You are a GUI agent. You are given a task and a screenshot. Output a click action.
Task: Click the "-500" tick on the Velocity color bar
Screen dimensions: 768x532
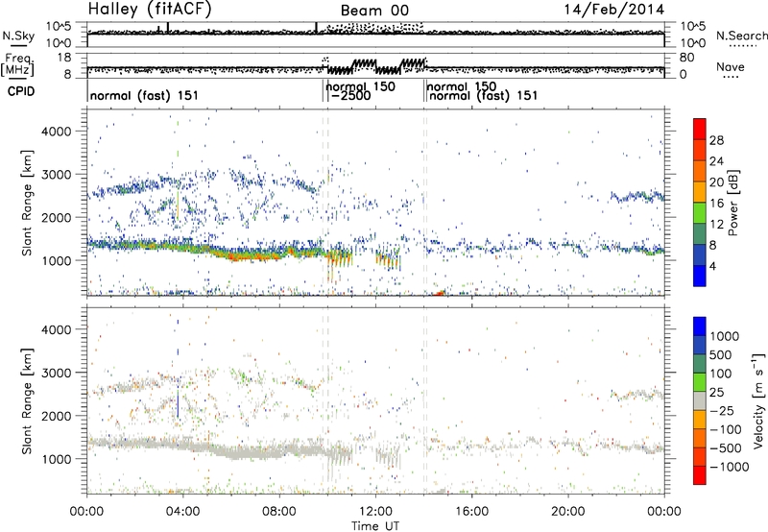click(726, 448)
